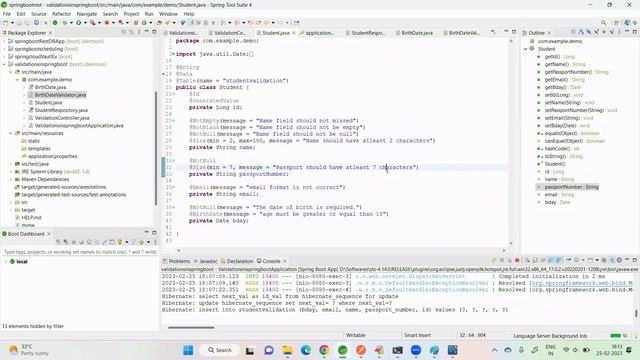
Task: Toggle Hide Fields in Outline toolbar
Action: pos(589,32)
